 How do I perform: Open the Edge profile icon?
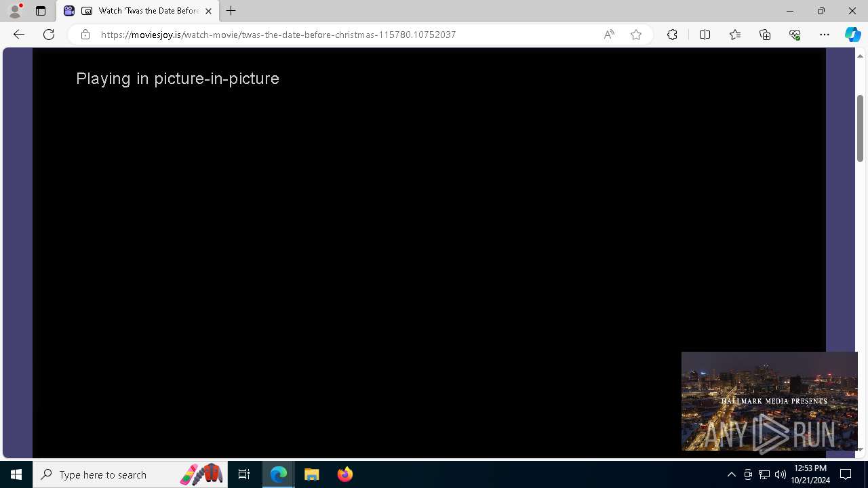coord(15,11)
